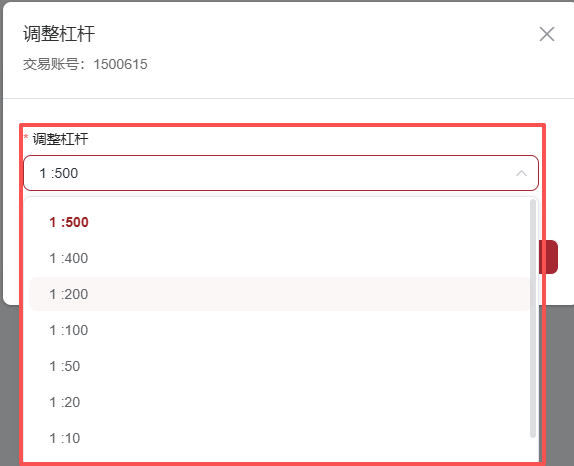Click the red button partly hidden behind the dropdown
This screenshot has width=574, height=466.
click(551, 257)
